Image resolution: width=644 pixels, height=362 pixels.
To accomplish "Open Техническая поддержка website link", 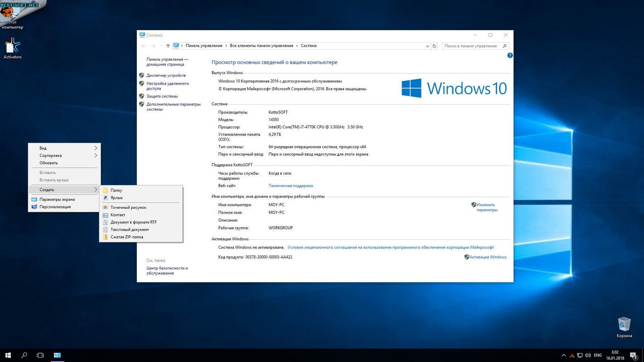I will (x=291, y=186).
